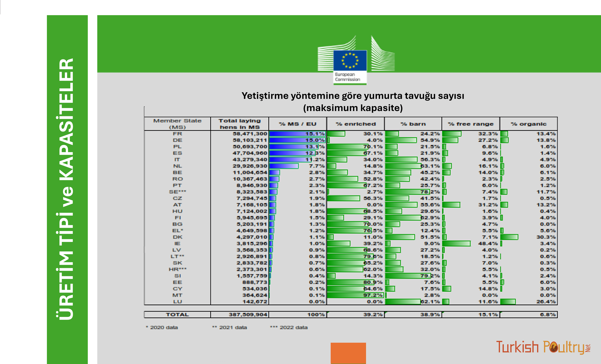Click the value 43,279,340 for IT
The width and height of the screenshot is (601, 364).
[250, 159]
